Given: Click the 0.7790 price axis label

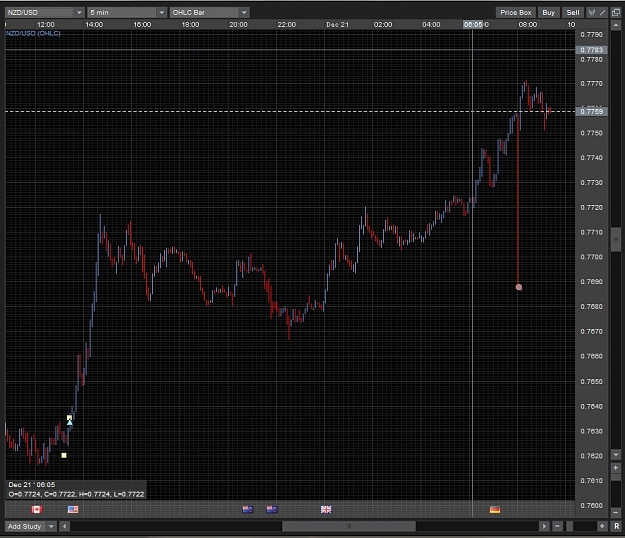Looking at the screenshot, I should click(592, 35).
